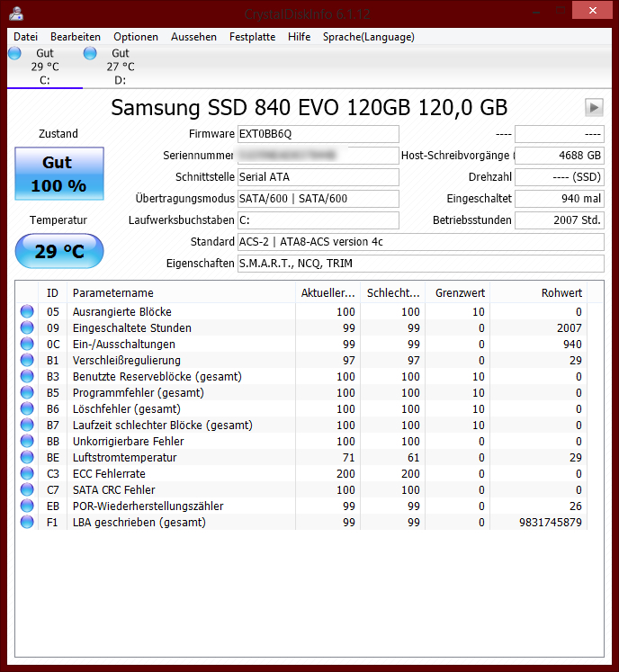This screenshot has width=619, height=672.
Task: Click the blue status orb for drive C:
Action: click(x=14, y=54)
